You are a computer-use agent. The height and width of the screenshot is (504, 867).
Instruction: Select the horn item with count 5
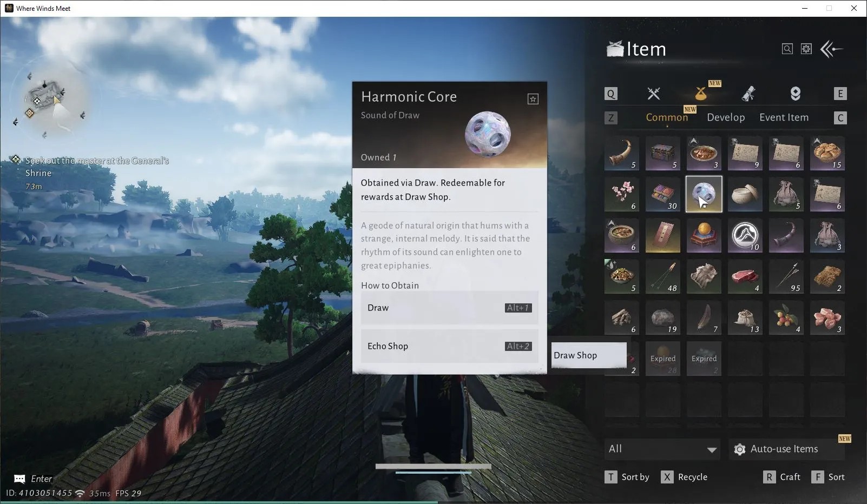622,153
